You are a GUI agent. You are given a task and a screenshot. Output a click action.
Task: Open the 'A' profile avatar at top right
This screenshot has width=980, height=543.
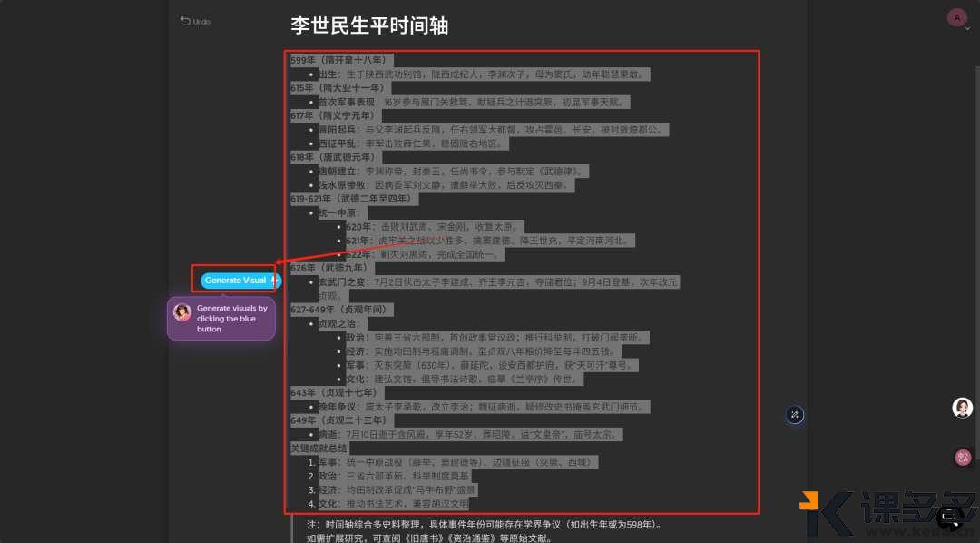(957, 17)
